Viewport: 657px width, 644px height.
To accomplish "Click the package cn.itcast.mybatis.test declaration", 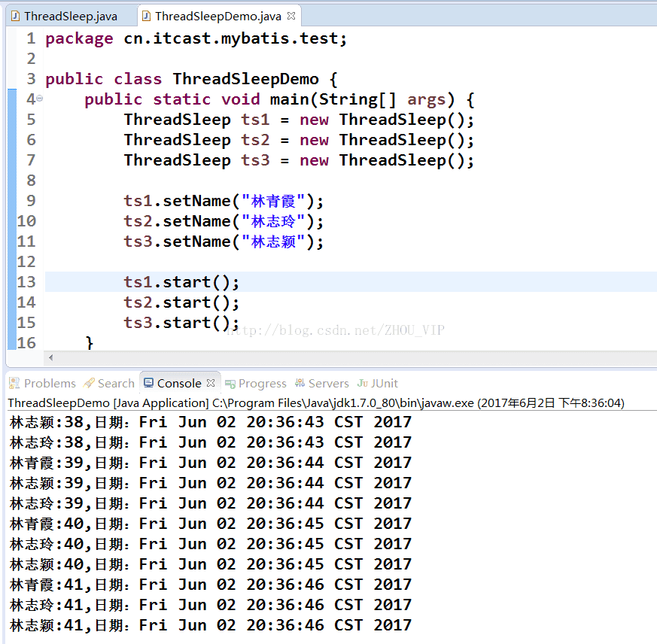I will pos(196,38).
